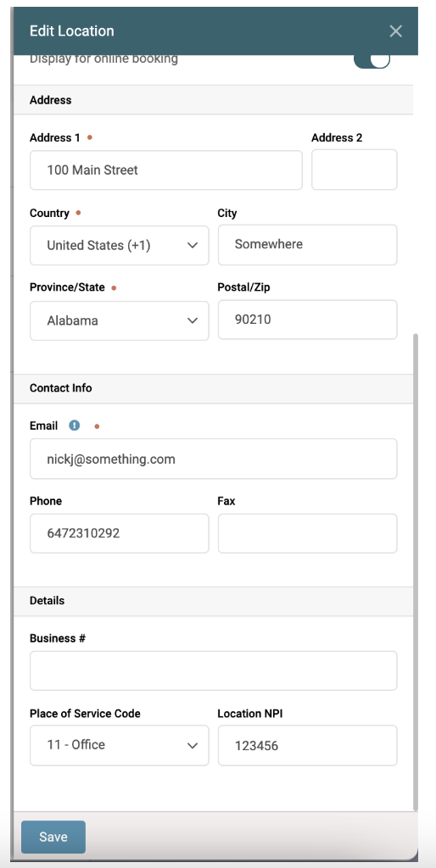Click the Location NPI field
Viewport: 436px width, 868px height.
pyautogui.click(x=307, y=746)
